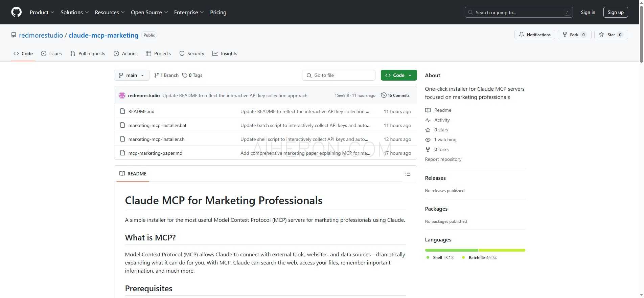Open the README outline list icon
The image size is (644, 298).
(408, 174)
